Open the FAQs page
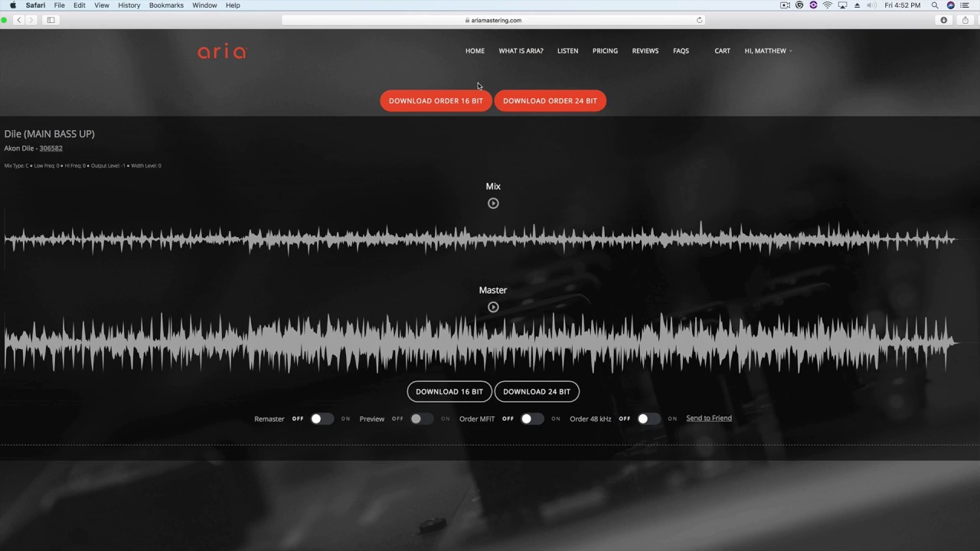The width and height of the screenshot is (980, 551). coord(681,51)
